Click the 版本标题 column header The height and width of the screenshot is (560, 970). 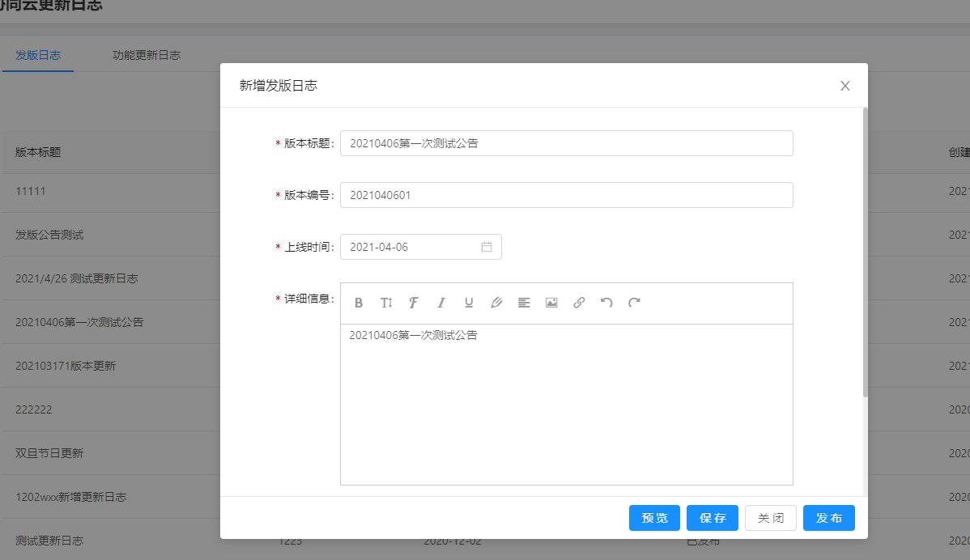38,152
